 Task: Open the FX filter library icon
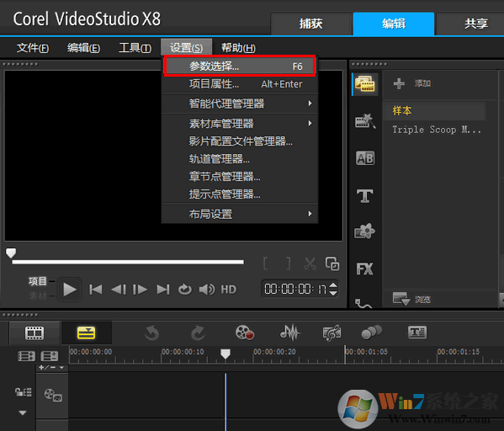click(x=365, y=269)
